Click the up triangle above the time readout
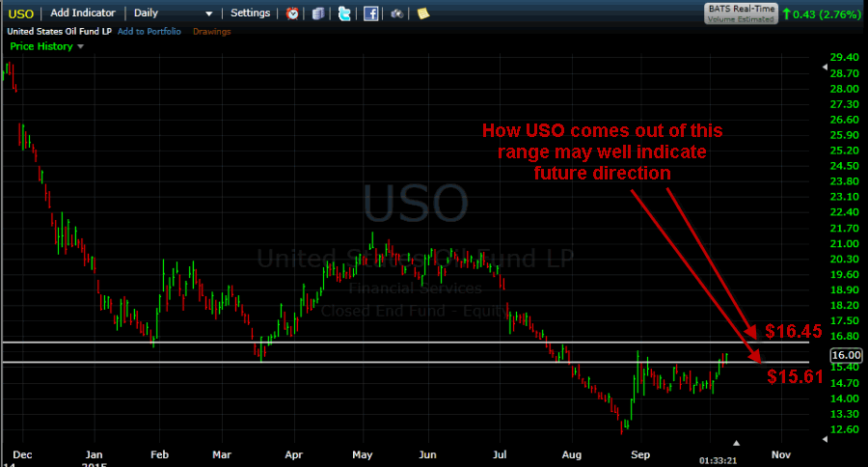Image resolution: width=868 pixels, height=467 pixels. pos(736,443)
